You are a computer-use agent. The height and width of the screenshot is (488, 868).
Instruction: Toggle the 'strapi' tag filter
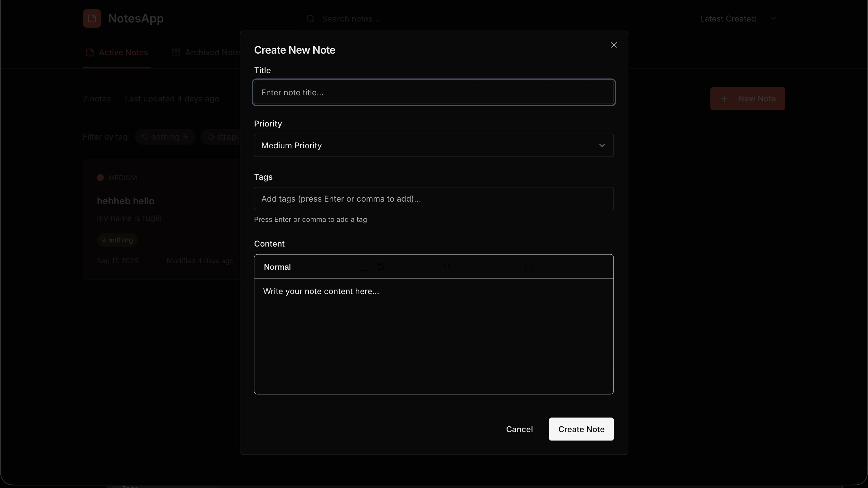coord(222,137)
